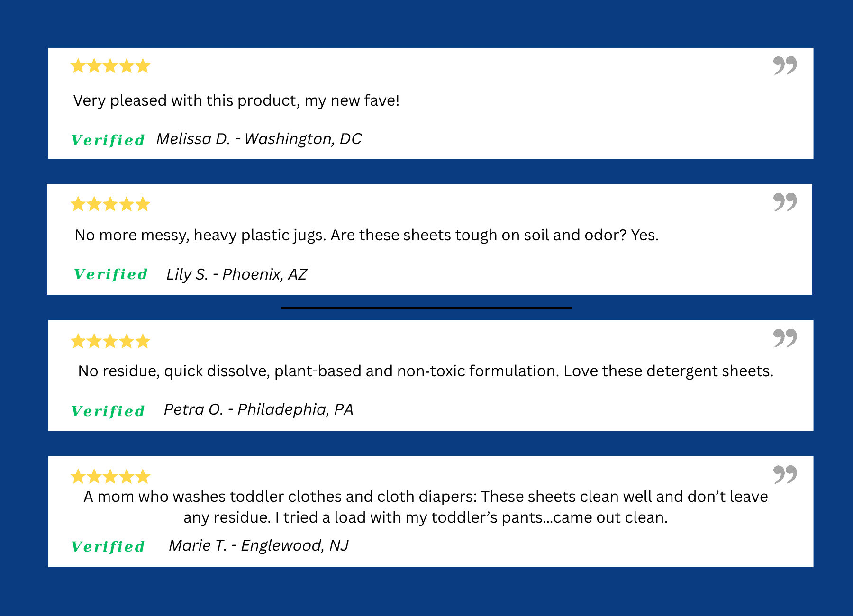
Task: Click the "No residue, quick dissolve" review text
Action: pyautogui.click(x=425, y=371)
